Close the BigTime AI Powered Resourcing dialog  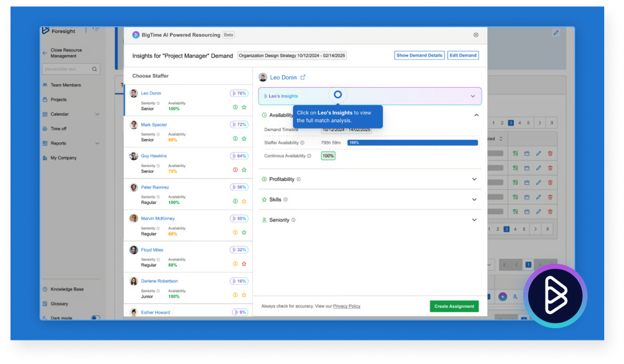[476, 35]
